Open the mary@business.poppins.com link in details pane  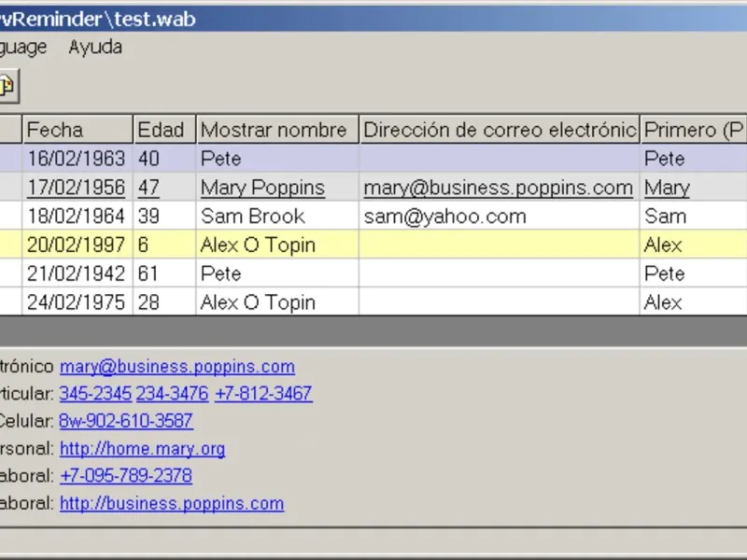(x=177, y=367)
